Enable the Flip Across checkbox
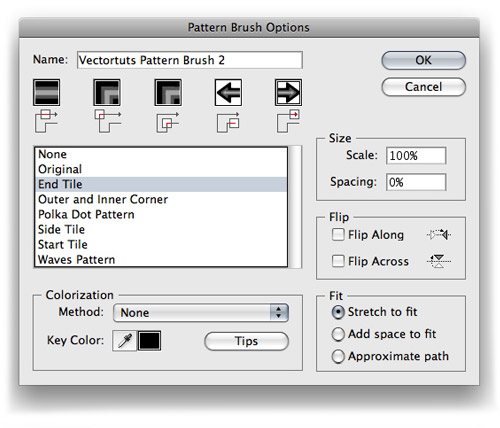The width and height of the screenshot is (500, 428). click(x=338, y=261)
